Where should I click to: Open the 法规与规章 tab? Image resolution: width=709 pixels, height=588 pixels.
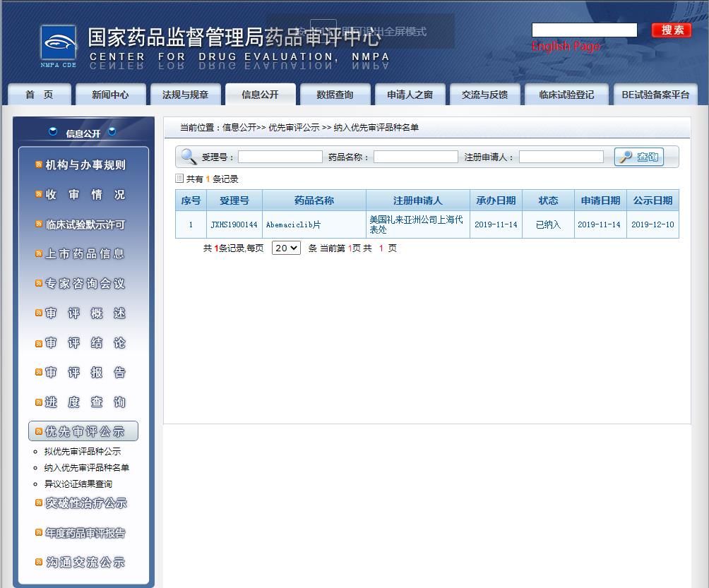pos(186,95)
